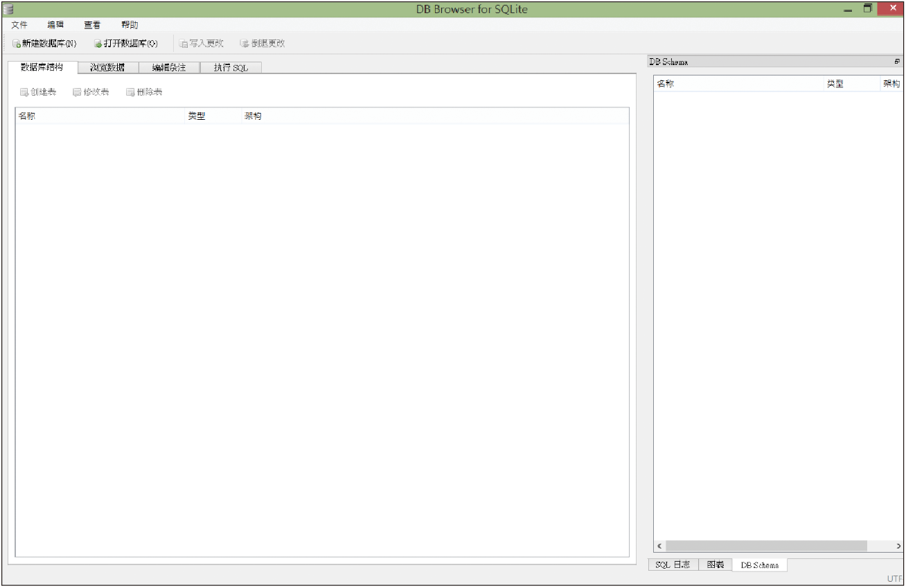Click the 名称 header in DB Schema panel

pyautogui.click(x=738, y=84)
